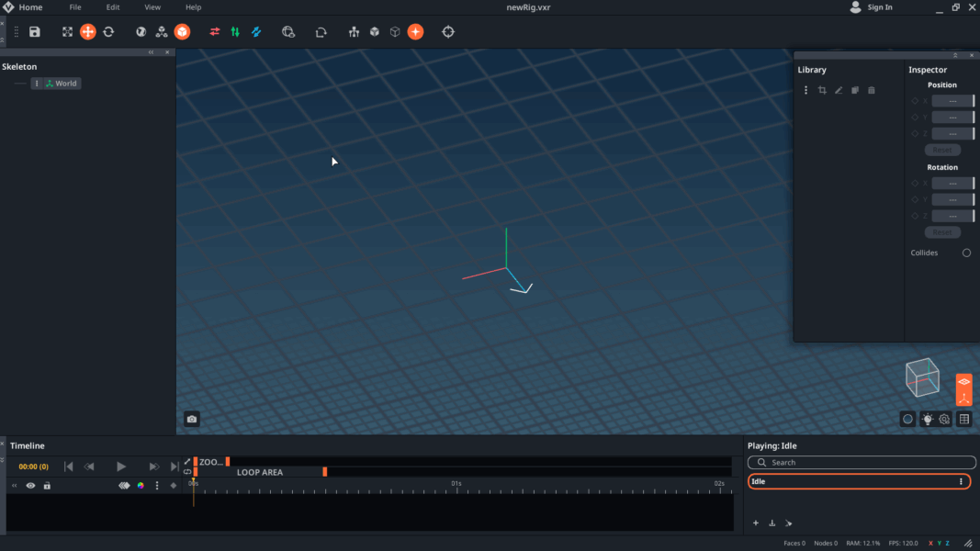Activate the Move tool (orange arrows)
This screenshot has width=980, height=551.
87,32
